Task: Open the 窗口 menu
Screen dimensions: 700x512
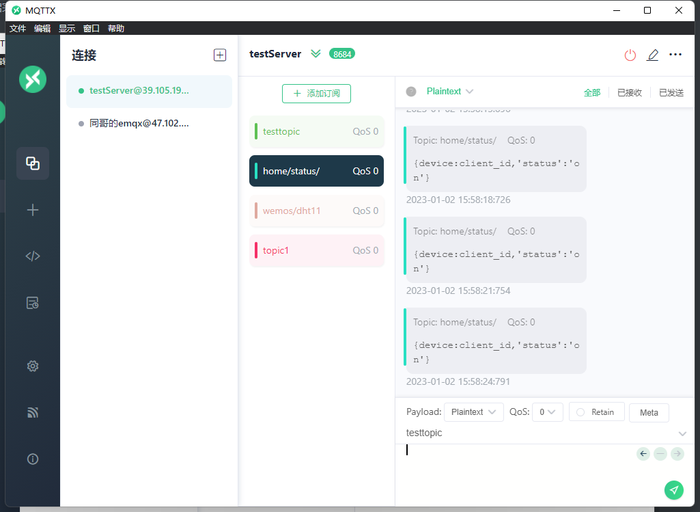Action: 91,29
